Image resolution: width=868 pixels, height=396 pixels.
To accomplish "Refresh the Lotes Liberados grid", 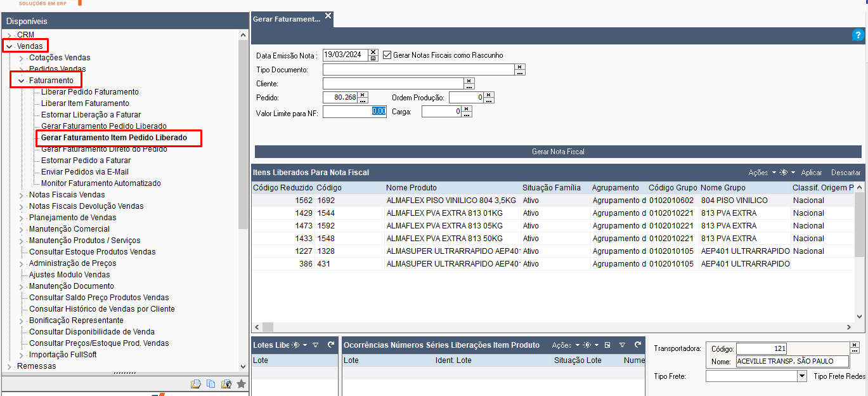I will [331, 345].
